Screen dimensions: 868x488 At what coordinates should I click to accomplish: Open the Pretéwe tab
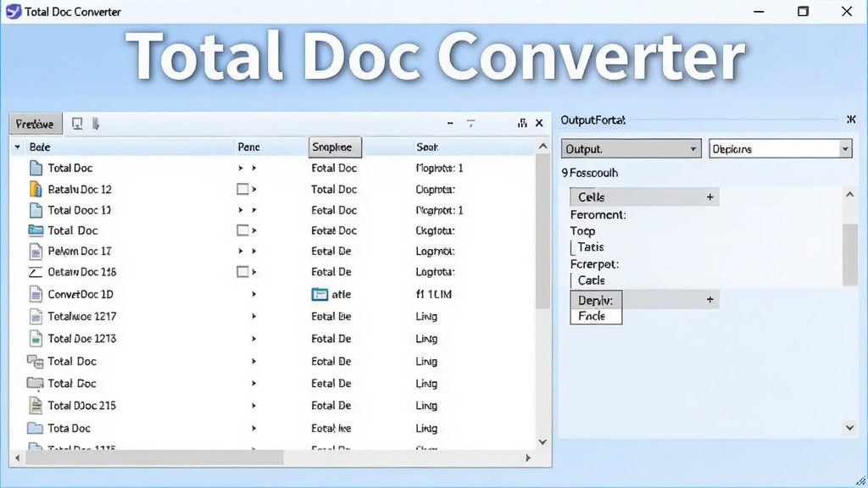35,124
